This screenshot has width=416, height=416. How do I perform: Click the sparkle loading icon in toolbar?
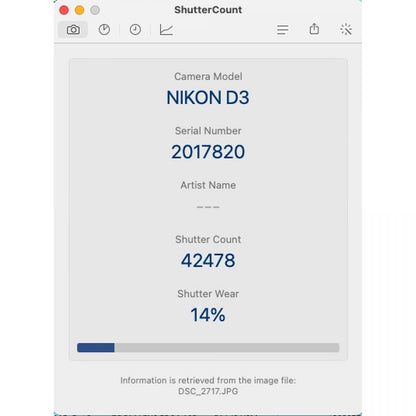tap(346, 30)
